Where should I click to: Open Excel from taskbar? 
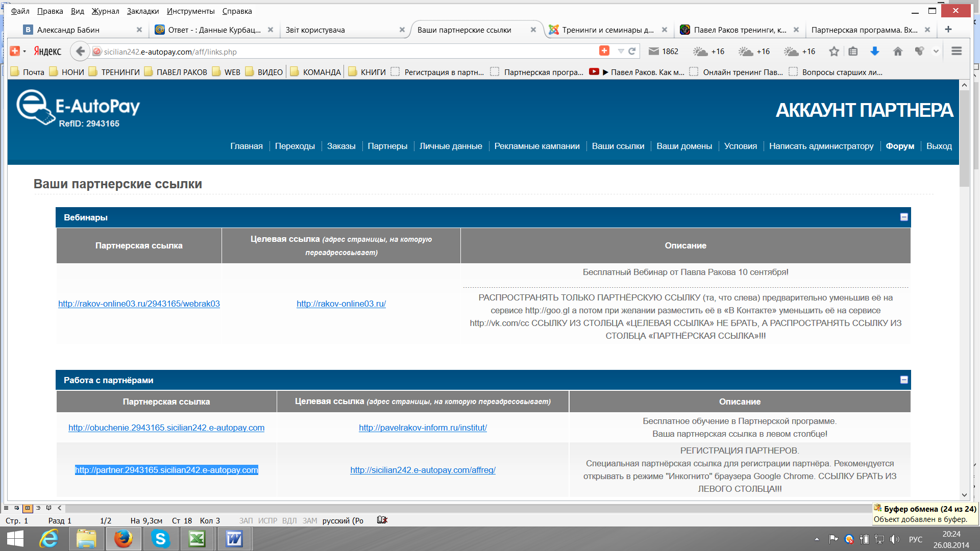pyautogui.click(x=197, y=539)
